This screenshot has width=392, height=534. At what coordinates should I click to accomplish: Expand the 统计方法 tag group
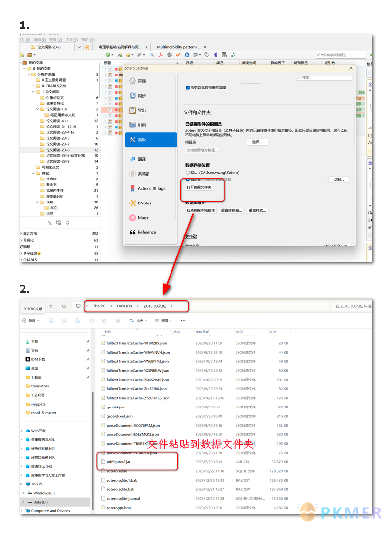pyautogui.click(x=21, y=233)
